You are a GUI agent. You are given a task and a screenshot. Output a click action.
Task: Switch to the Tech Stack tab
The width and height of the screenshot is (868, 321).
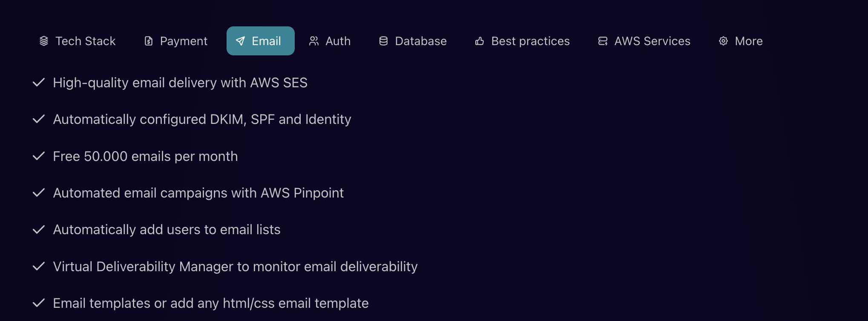(x=85, y=41)
